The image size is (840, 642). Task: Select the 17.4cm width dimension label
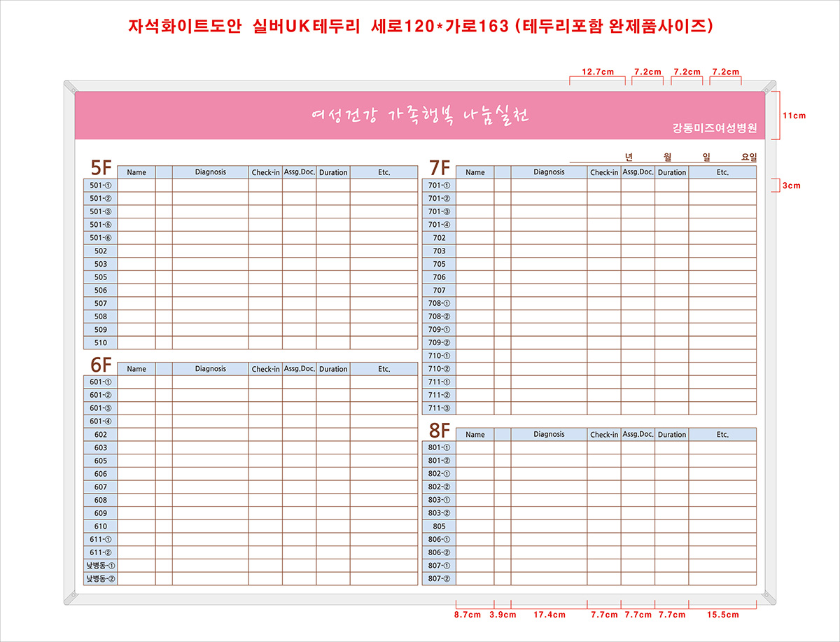click(549, 615)
